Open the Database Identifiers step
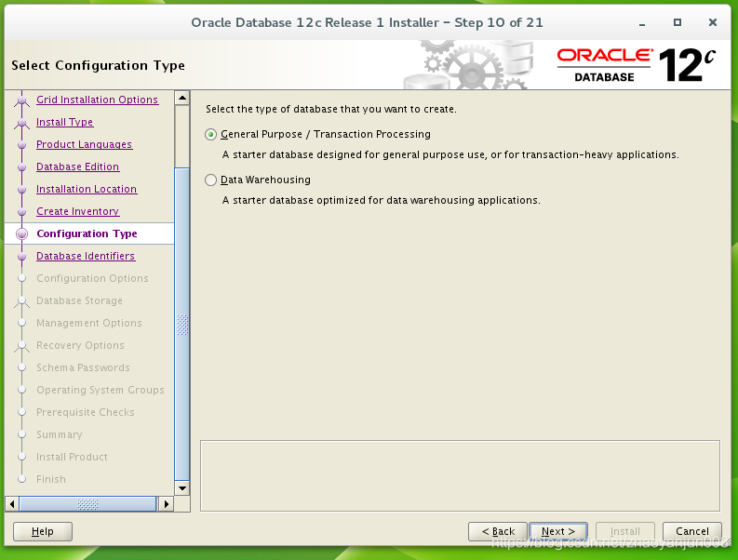Image resolution: width=738 pixels, height=560 pixels. click(86, 256)
